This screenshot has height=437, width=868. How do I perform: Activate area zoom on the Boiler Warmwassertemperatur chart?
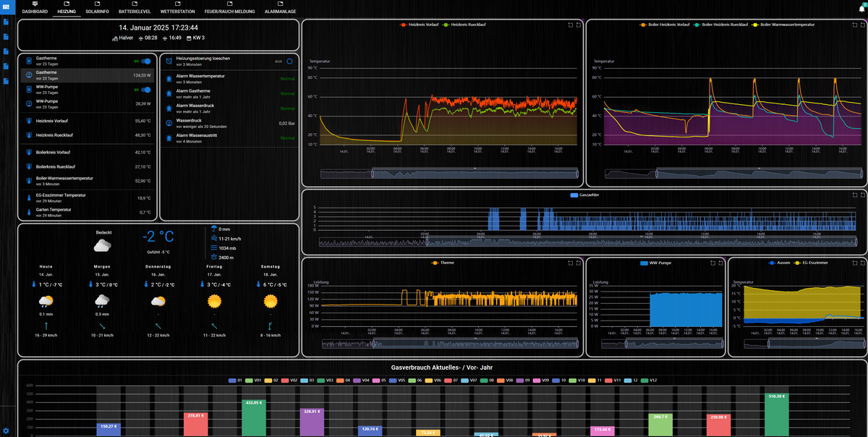[x=854, y=25]
